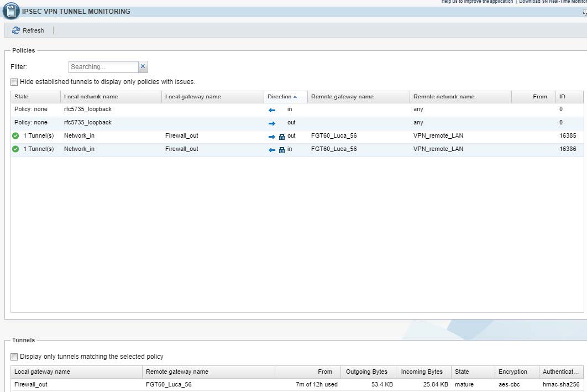Click VPN_remote_LAN in policy 16385 row

pos(438,135)
